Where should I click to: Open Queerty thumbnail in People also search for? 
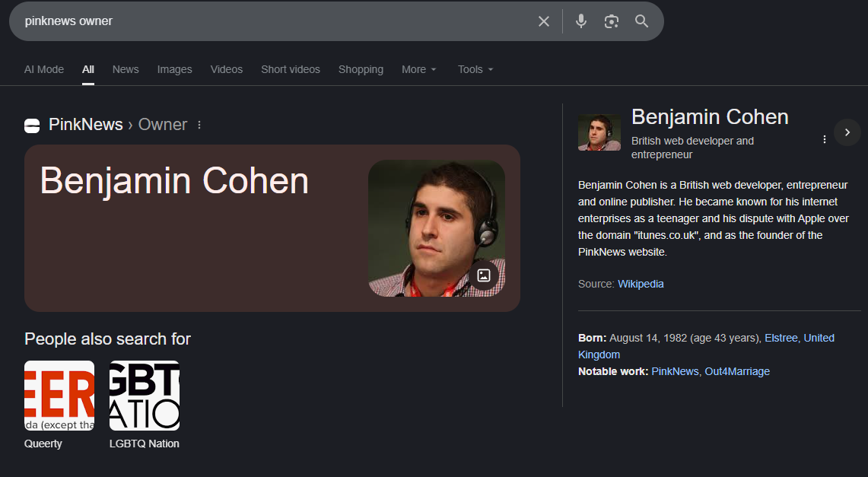[59, 396]
